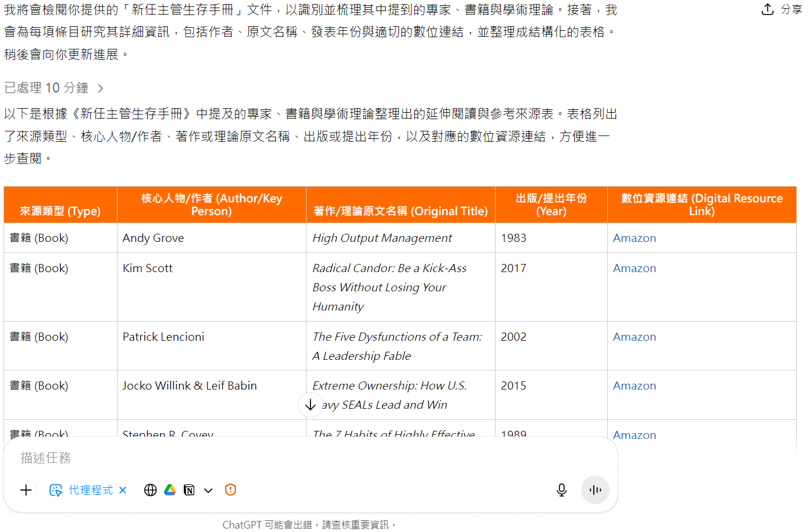Select the 代理程式 agent mode chip
The width and height of the screenshot is (812, 532).
[81, 490]
